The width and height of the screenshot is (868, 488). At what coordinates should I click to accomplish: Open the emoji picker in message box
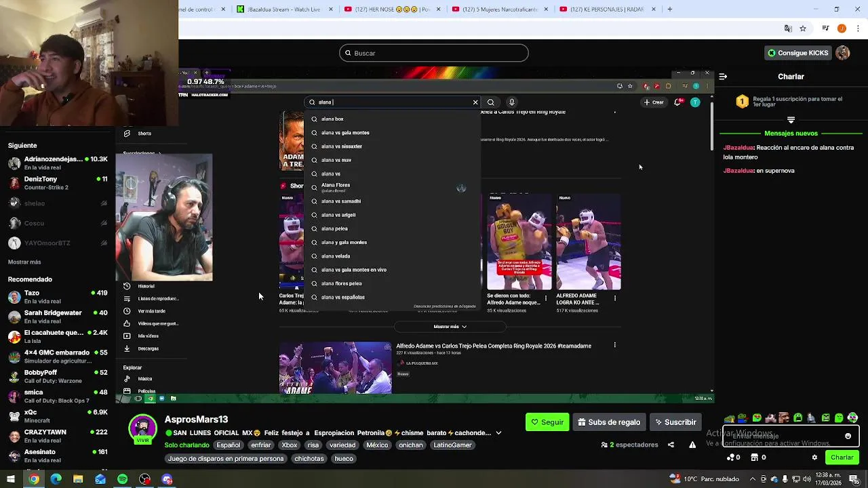[x=848, y=436]
